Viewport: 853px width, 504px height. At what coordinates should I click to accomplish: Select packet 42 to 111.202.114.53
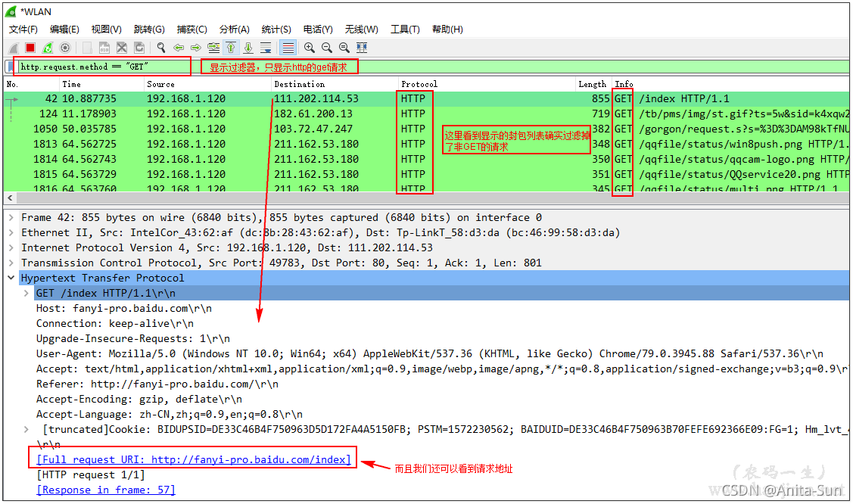tap(427, 98)
